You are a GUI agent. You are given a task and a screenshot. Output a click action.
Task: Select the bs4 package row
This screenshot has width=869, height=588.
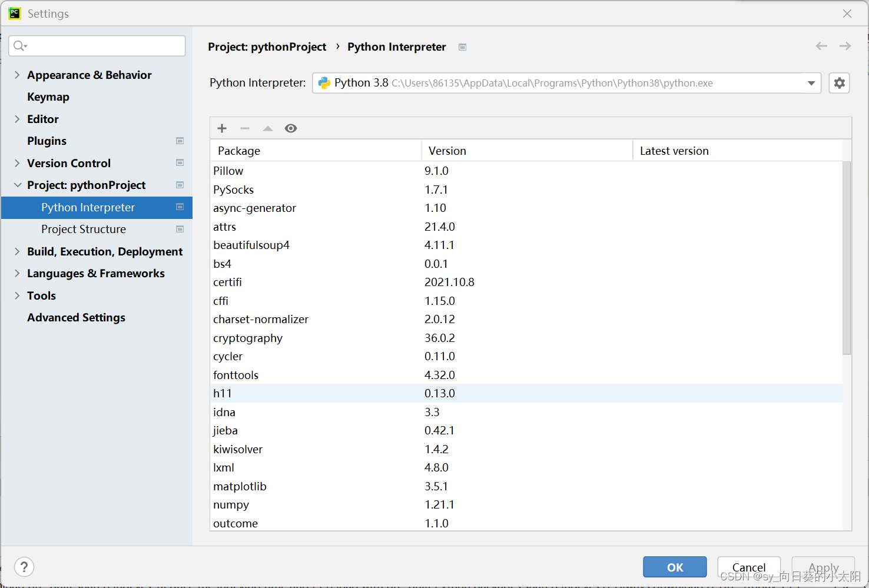[526, 264]
